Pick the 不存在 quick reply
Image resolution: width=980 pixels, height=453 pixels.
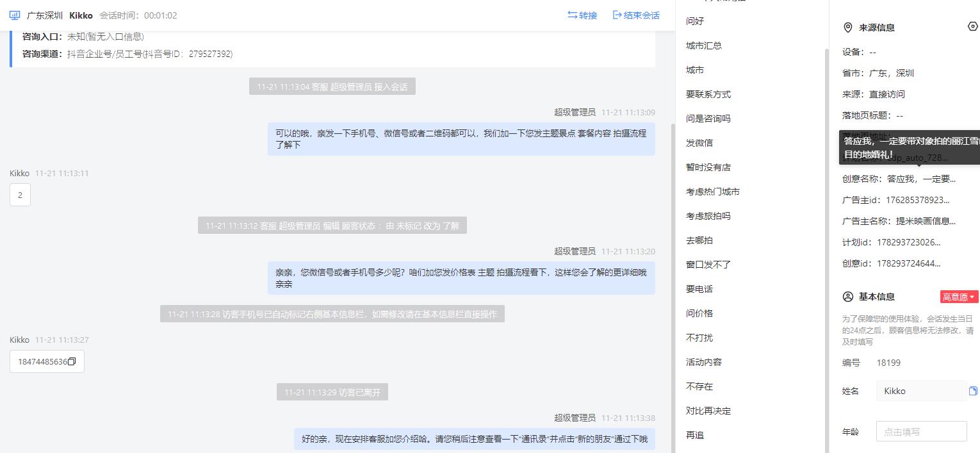point(699,386)
